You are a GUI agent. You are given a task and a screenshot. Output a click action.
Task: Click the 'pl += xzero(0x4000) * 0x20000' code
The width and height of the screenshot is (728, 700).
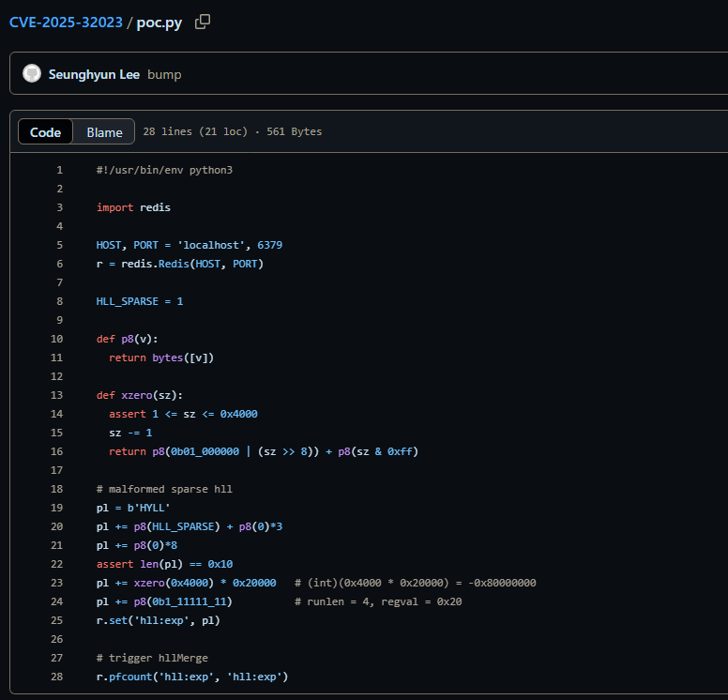coord(186,583)
